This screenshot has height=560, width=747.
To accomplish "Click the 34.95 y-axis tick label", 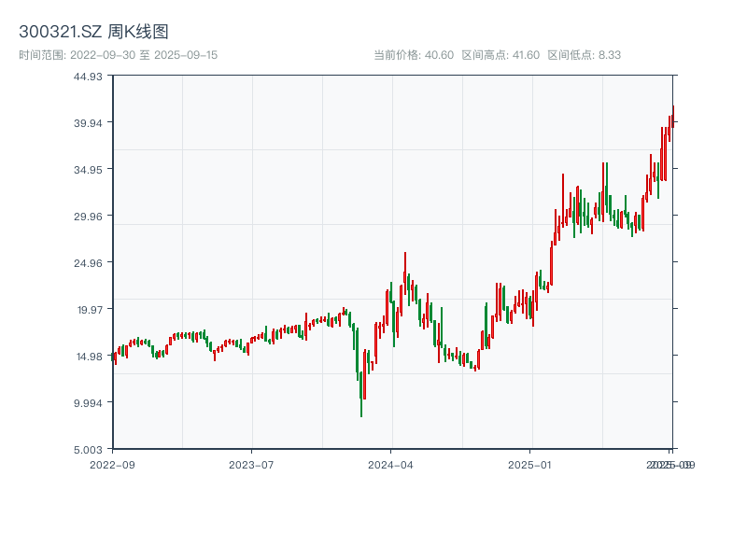I will 88,169.
